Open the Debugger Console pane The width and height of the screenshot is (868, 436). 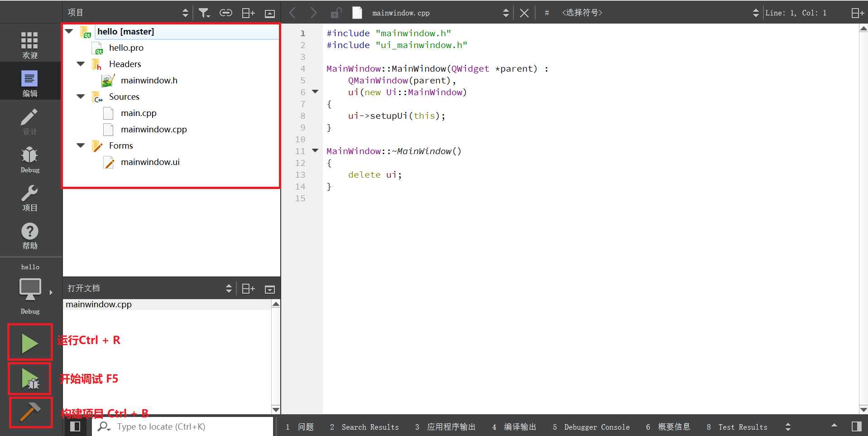click(x=591, y=427)
